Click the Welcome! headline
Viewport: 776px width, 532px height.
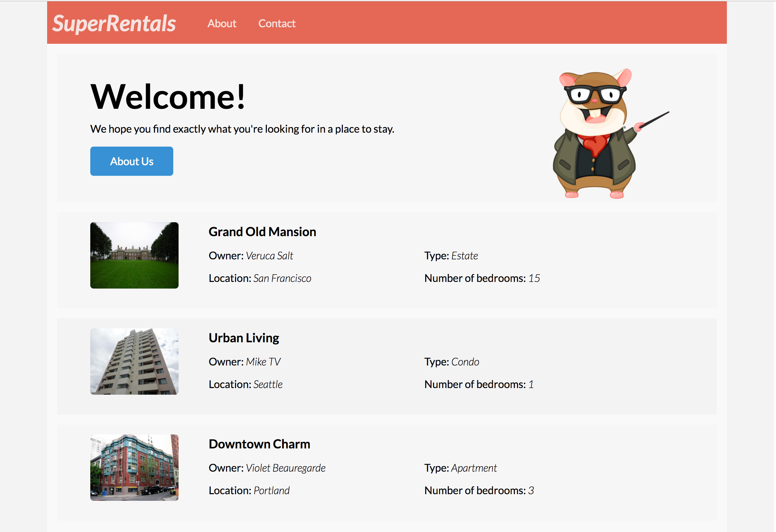point(168,97)
